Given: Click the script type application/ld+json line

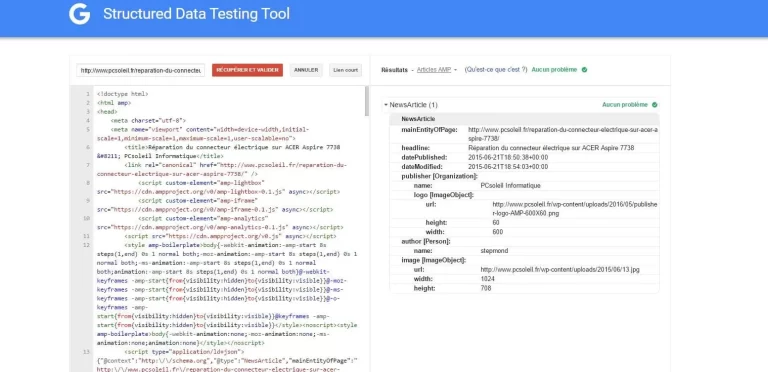Looking at the screenshot, I should point(184,352).
